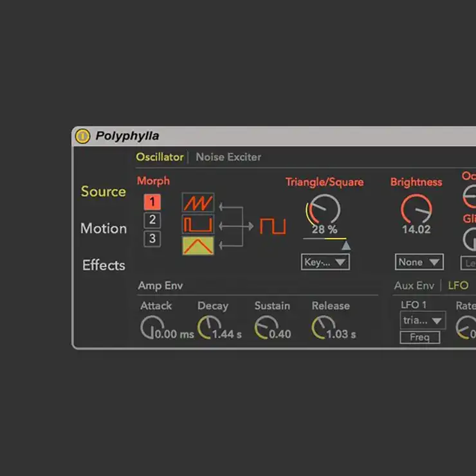Image resolution: width=476 pixels, height=476 pixels.
Task: Click the Sustain knob
Action: (x=266, y=327)
